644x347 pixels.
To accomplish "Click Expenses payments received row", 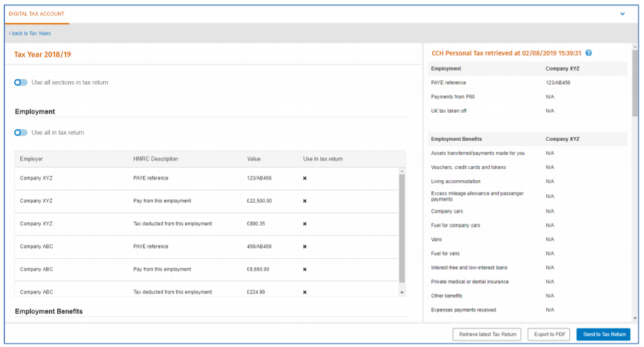I will pos(528,310).
